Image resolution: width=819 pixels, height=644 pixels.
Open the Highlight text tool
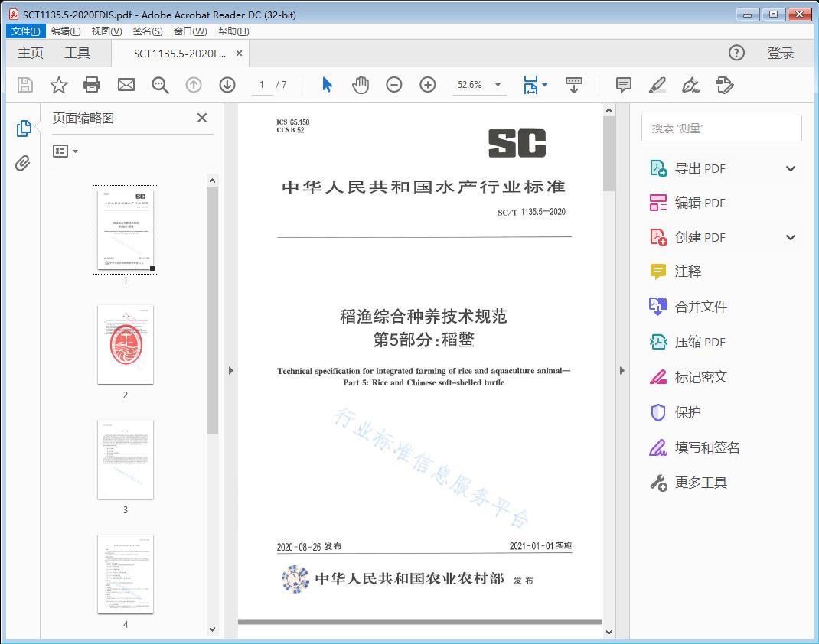pos(657,85)
